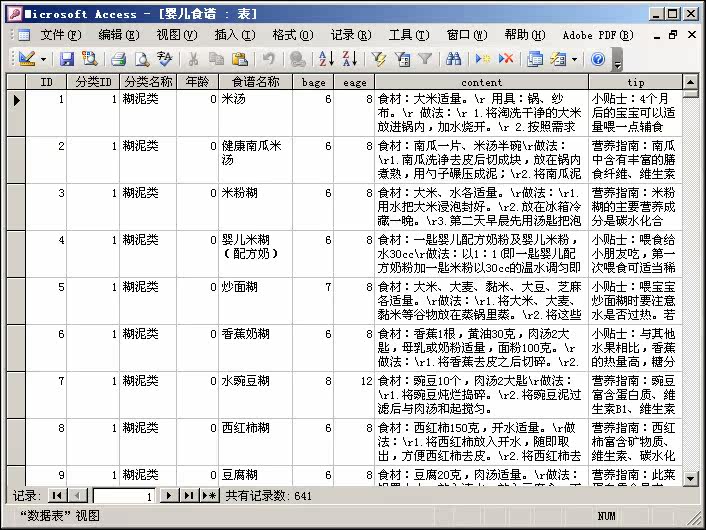Click the New Object icon

click(558, 59)
